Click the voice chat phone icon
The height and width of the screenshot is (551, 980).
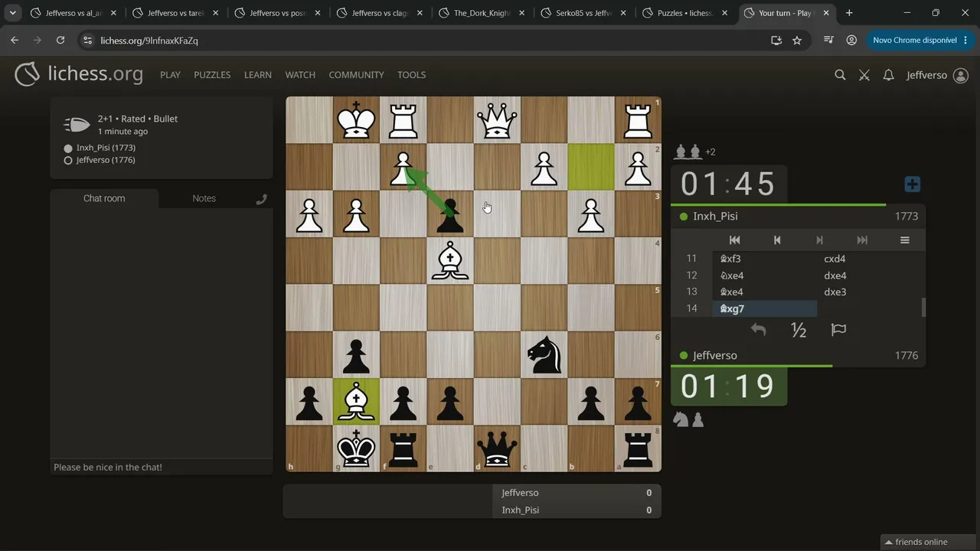point(261,199)
